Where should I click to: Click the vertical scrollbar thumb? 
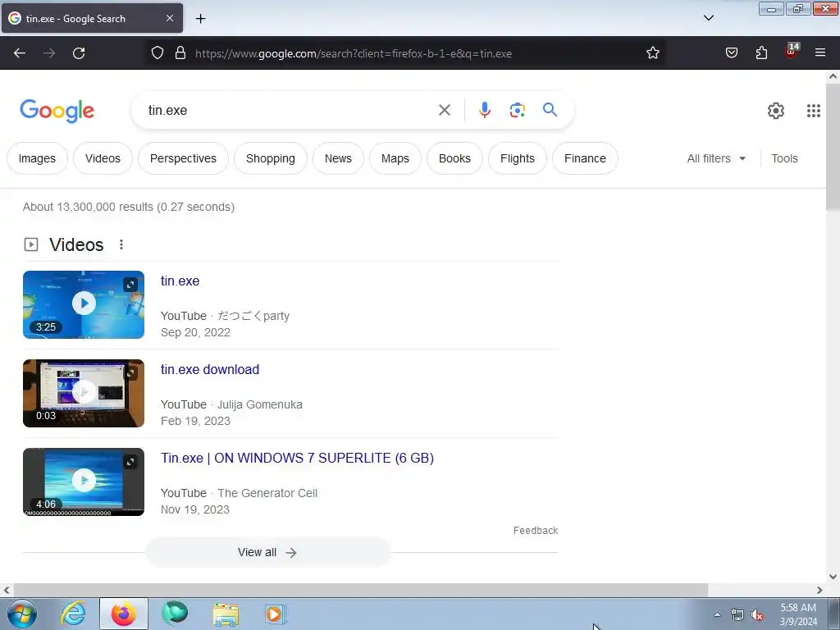(x=833, y=147)
